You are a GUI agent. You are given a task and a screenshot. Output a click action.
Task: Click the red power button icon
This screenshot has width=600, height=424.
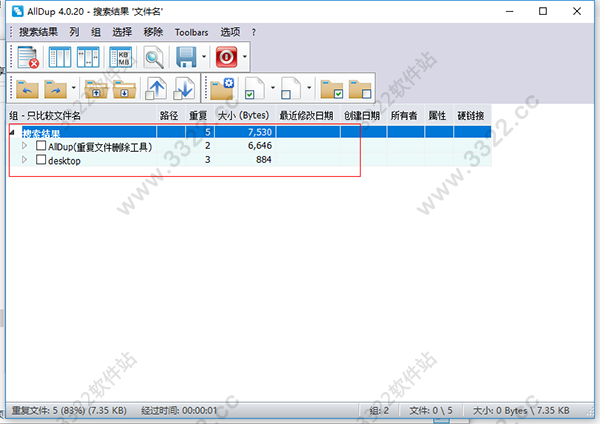[227, 57]
